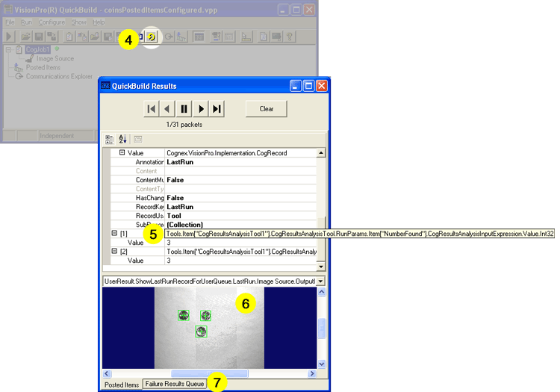The image size is (560, 392).
Task: Click the CogJob1 clipboard icon in the tree
Action: coord(19,49)
